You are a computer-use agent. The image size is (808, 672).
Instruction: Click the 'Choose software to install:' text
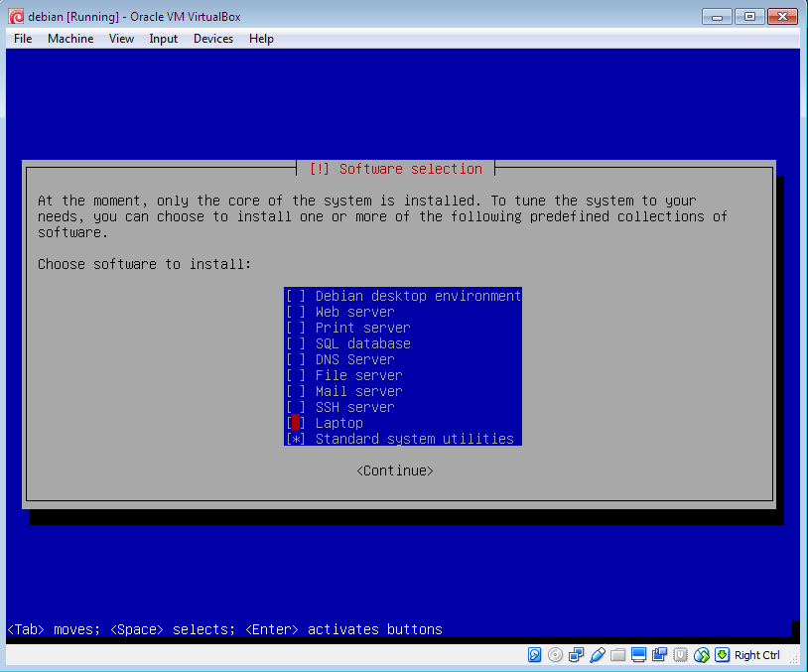click(x=144, y=264)
